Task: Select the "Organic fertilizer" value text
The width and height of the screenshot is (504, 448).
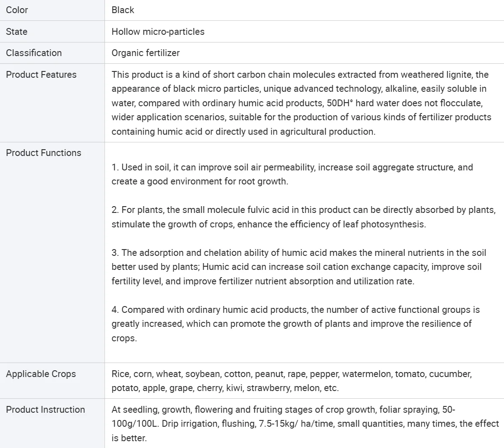Action: 146,53
